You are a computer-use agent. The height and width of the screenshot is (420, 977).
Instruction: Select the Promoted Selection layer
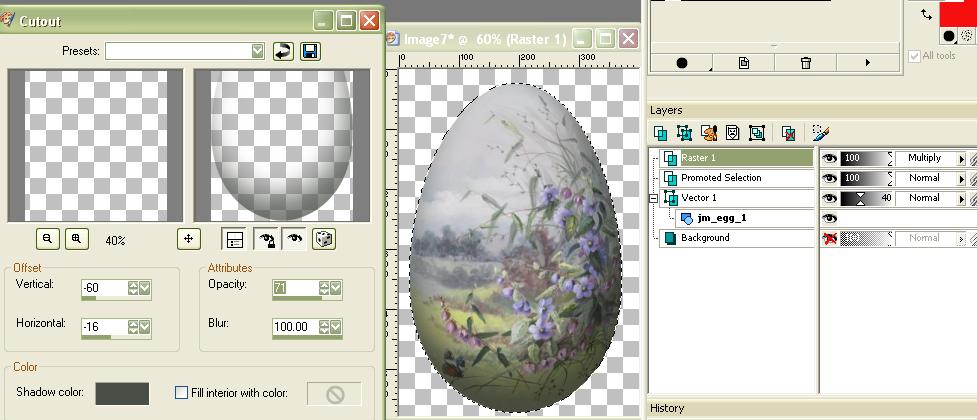click(721, 178)
